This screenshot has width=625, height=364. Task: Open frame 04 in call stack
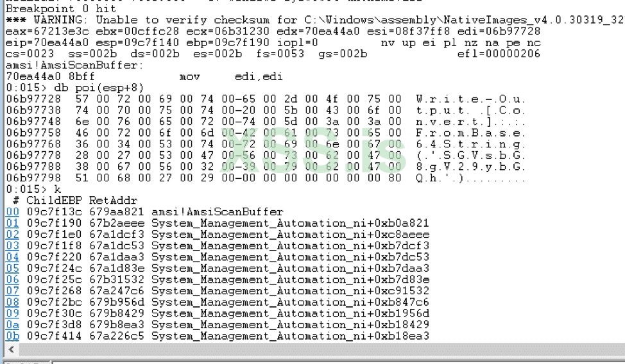[x=12, y=257]
